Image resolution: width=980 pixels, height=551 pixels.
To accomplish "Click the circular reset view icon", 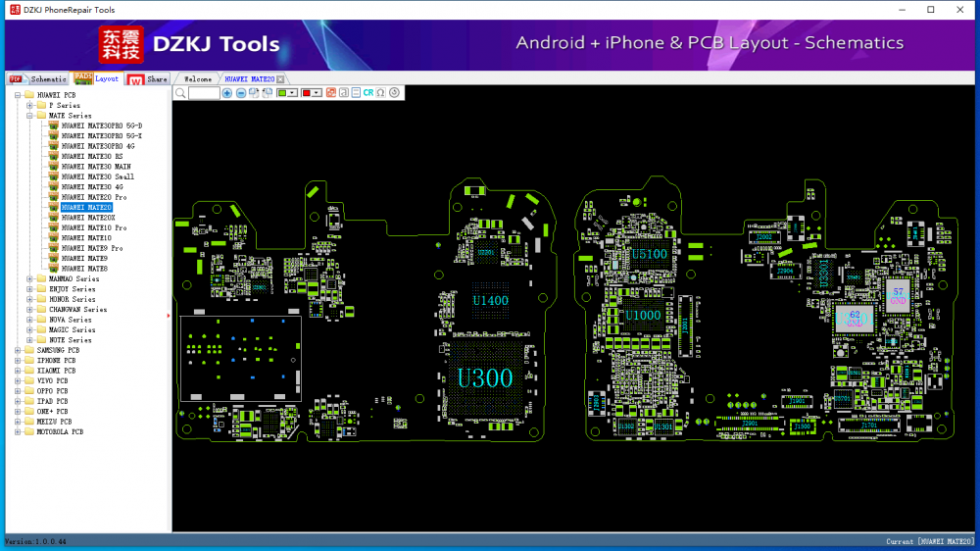I will (x=394, y=93).
